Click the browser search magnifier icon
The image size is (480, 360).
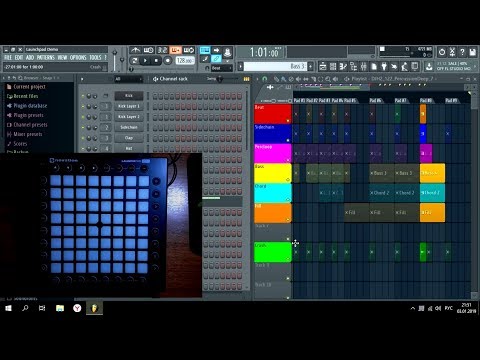point(20,78)
